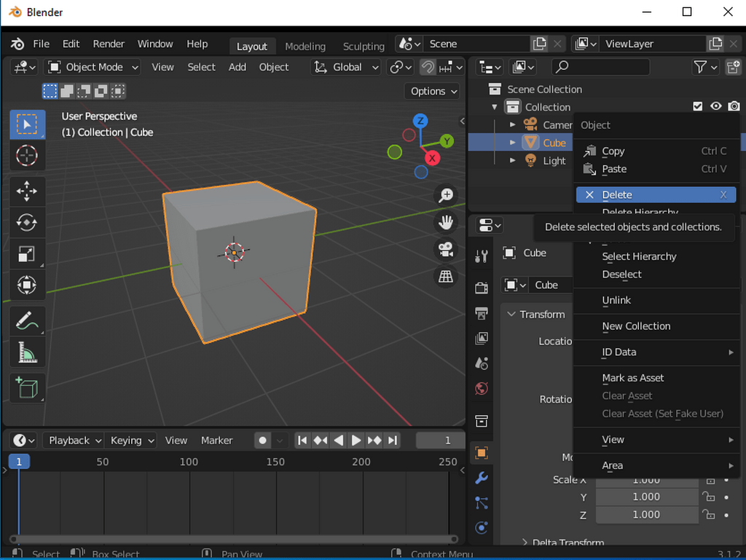Choose the Scale tool
The height and width of the screenshot is (560, 746).
pyautogui.click(x=27, y=253)
